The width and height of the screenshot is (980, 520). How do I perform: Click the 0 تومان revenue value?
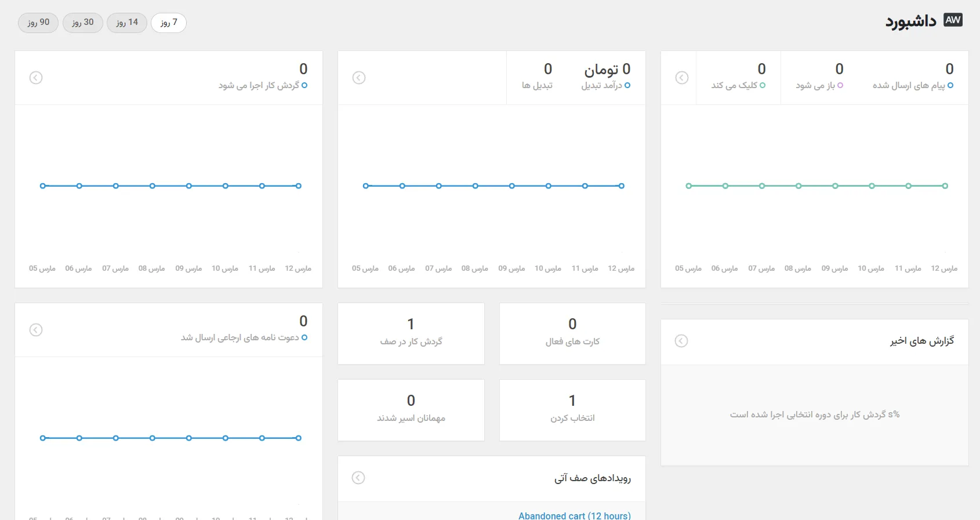click(607, 70)
